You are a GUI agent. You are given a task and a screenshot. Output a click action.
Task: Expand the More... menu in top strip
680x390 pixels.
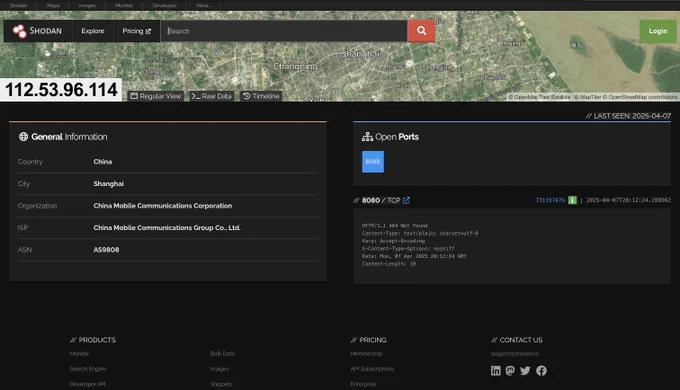point(203,6)
